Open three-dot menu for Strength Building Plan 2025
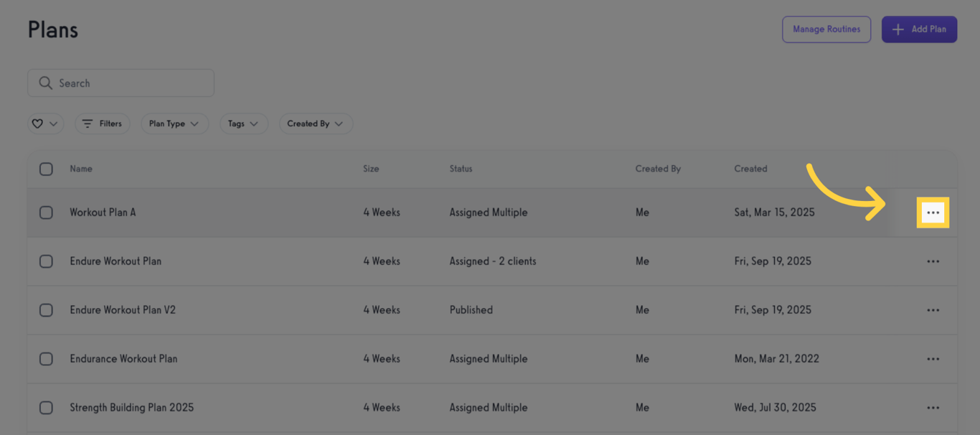 933,408
